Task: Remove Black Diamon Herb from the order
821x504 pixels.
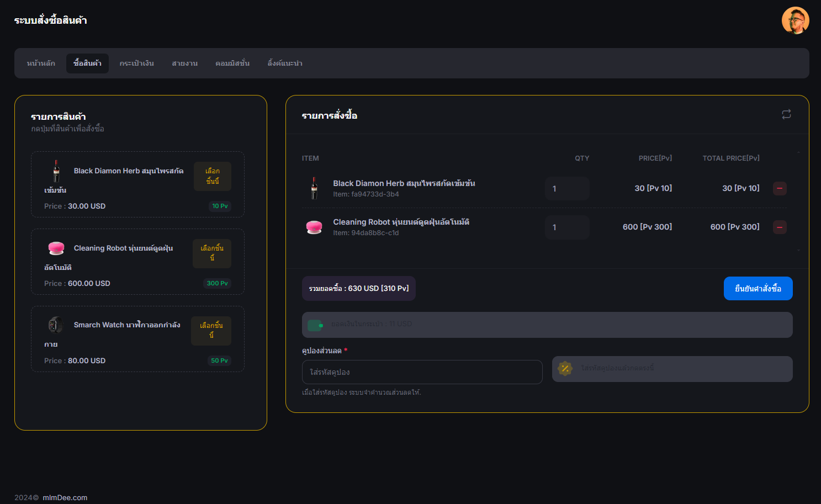Action: click(x=780, y=188)
